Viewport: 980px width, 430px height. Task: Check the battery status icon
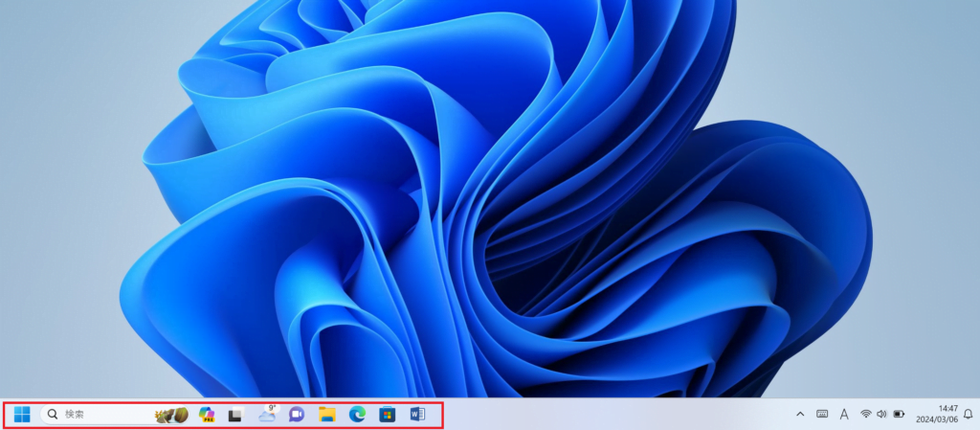(899, 414)
